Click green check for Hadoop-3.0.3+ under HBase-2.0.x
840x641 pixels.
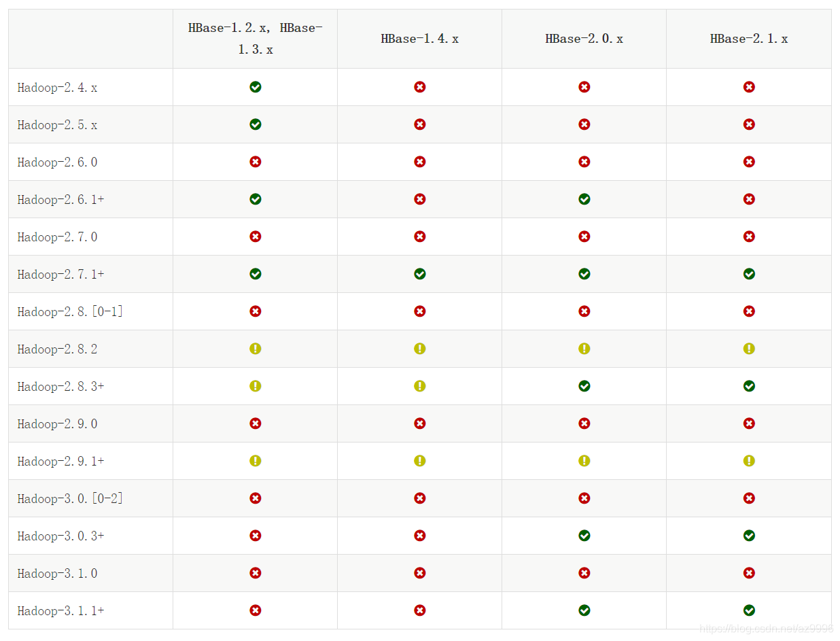coord(584,536)
